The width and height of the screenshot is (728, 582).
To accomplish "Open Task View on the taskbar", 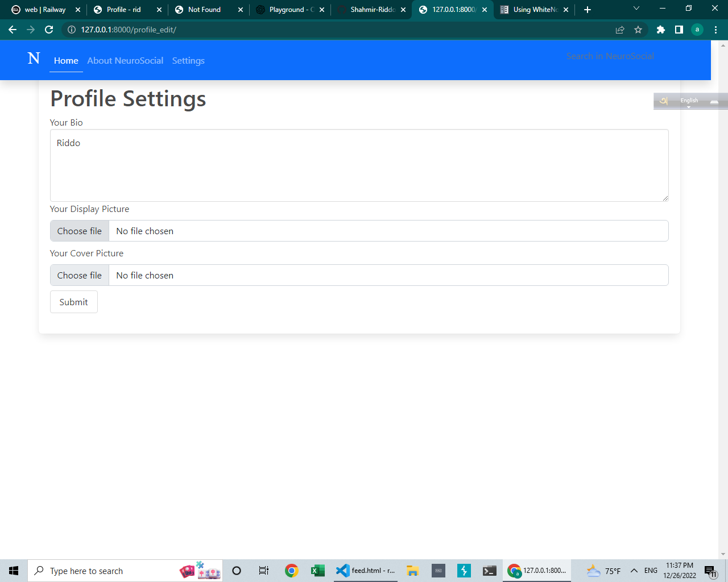I will [264, 571].
